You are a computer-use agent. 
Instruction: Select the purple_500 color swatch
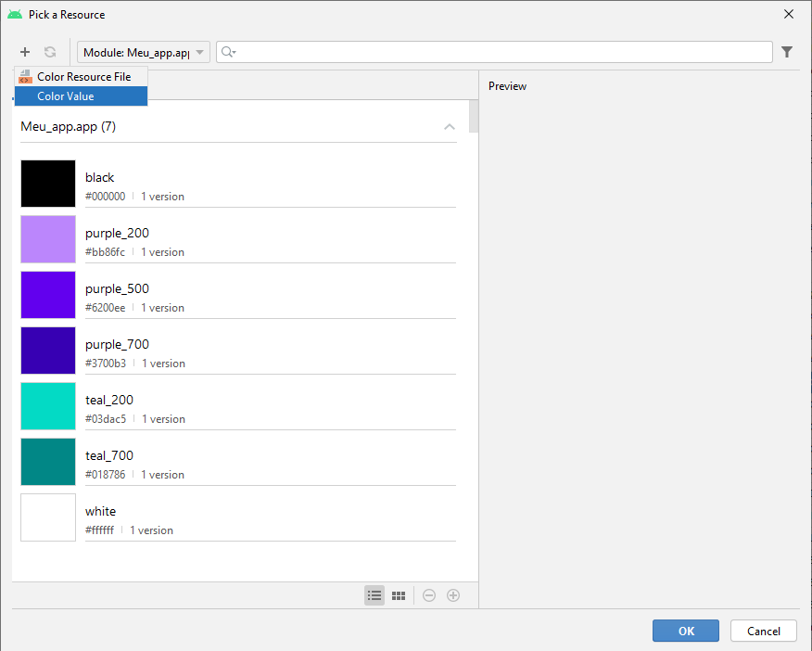[x=48, y=295]
